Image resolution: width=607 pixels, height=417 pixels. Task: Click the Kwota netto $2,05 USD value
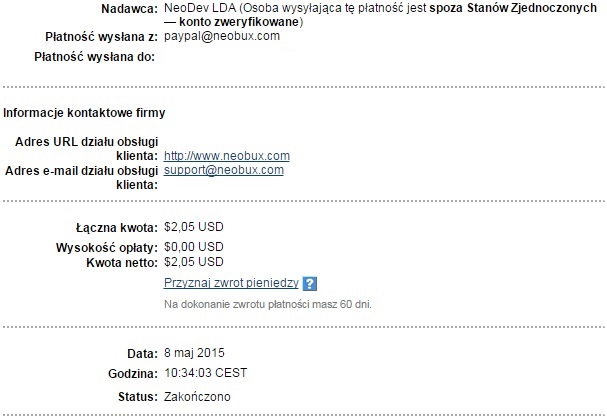click(x=194, y=262)
